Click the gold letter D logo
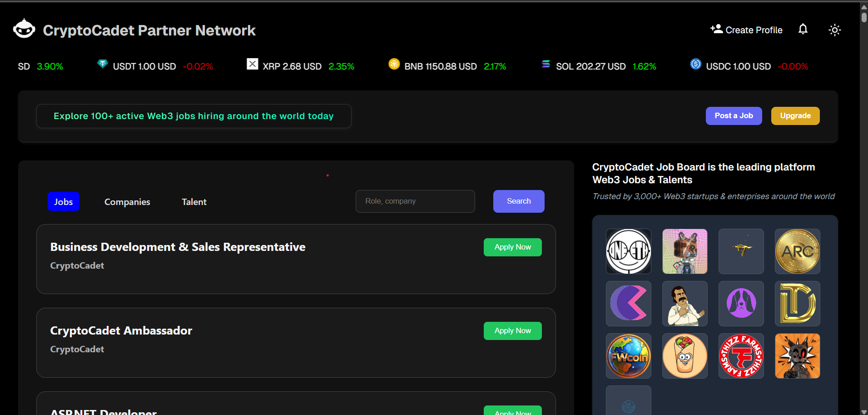 point(797,304)
